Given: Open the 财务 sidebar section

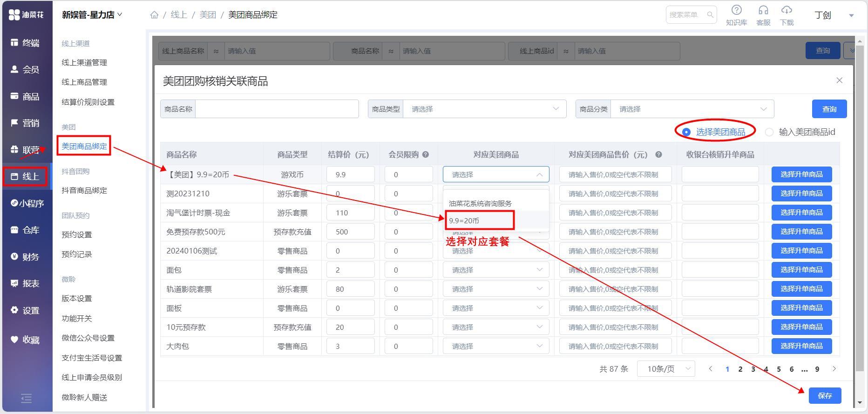Looking at the screenshot, I should (26, 257).
